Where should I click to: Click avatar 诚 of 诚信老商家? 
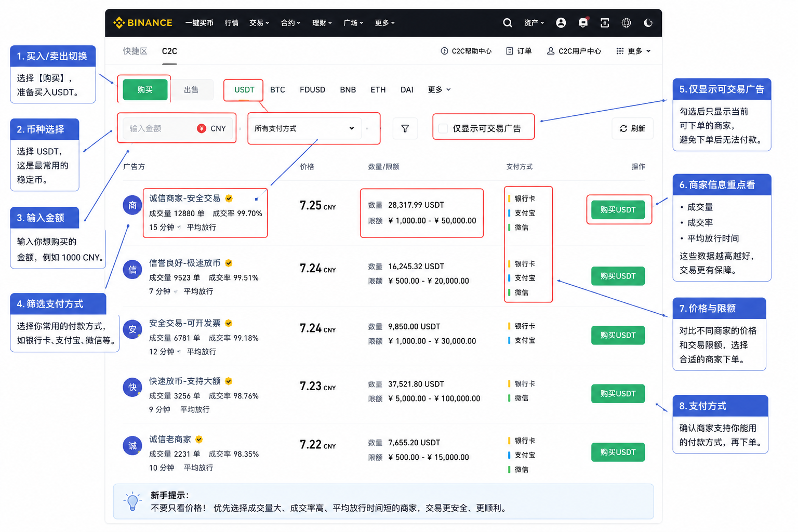[x=132, y=446]
